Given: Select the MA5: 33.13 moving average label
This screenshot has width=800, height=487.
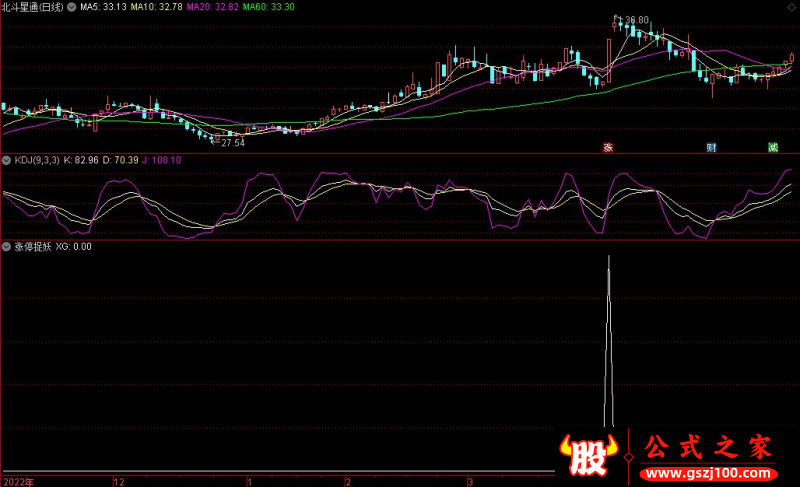Looking at the screenshot, I should tap(103, 7).
